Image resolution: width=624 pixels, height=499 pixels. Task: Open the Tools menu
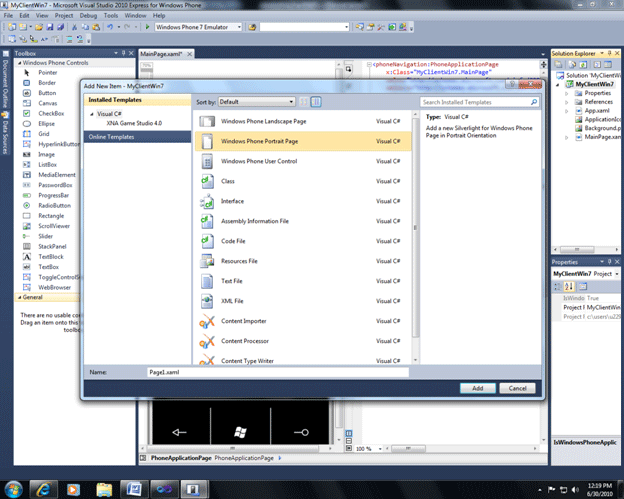click(111, 16)
